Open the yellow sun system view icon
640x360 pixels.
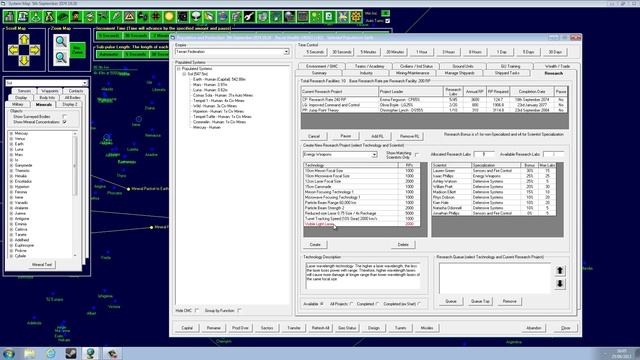point(169,17)
